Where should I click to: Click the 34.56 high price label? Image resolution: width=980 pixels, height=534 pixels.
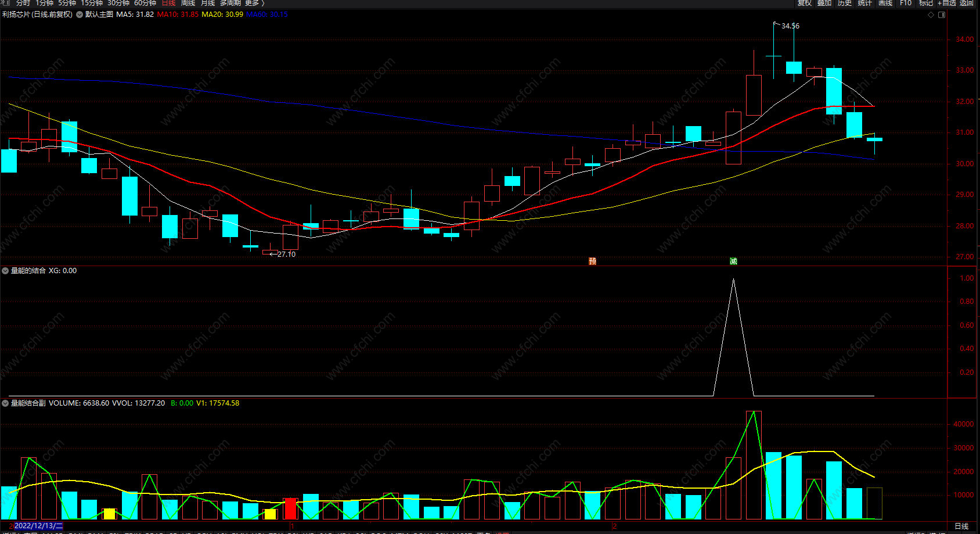click(790, 26)
